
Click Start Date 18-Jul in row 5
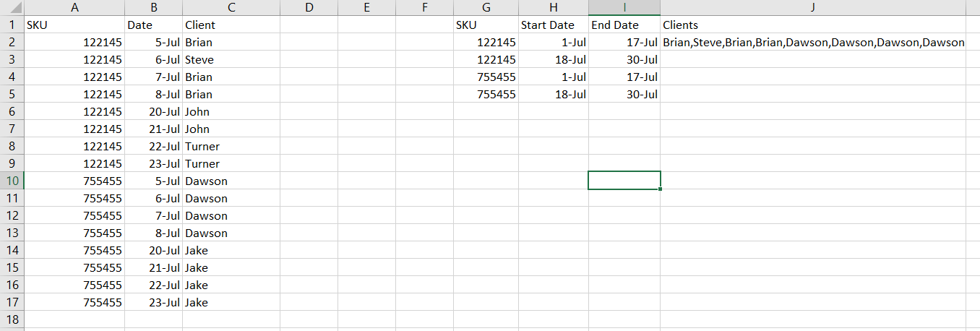coord(554,94)
